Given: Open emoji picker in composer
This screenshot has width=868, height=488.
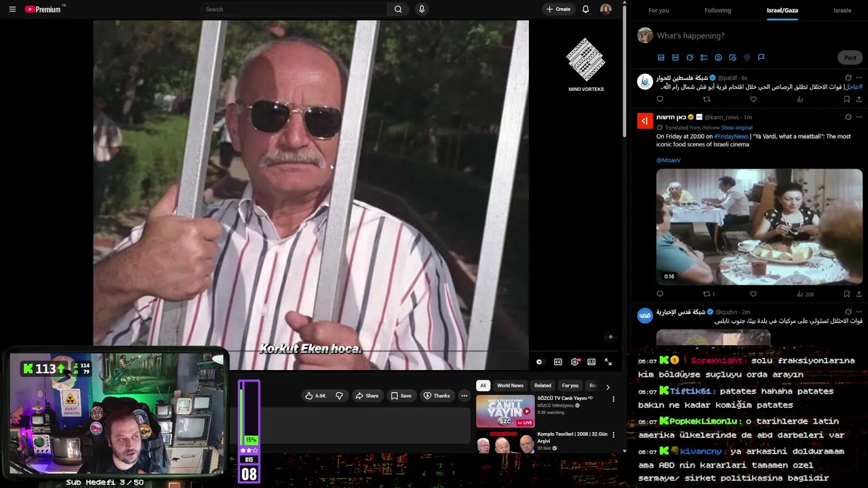Looking at the screenshot, I should pos(718,58).
